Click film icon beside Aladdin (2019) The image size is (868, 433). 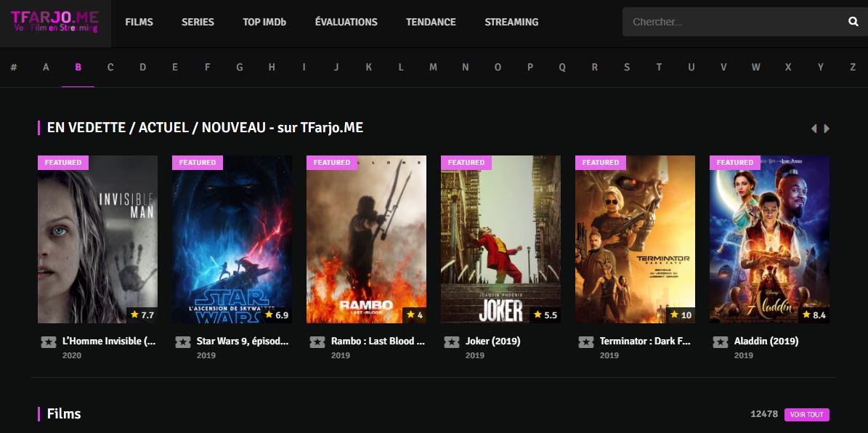(x=720, y=341)
